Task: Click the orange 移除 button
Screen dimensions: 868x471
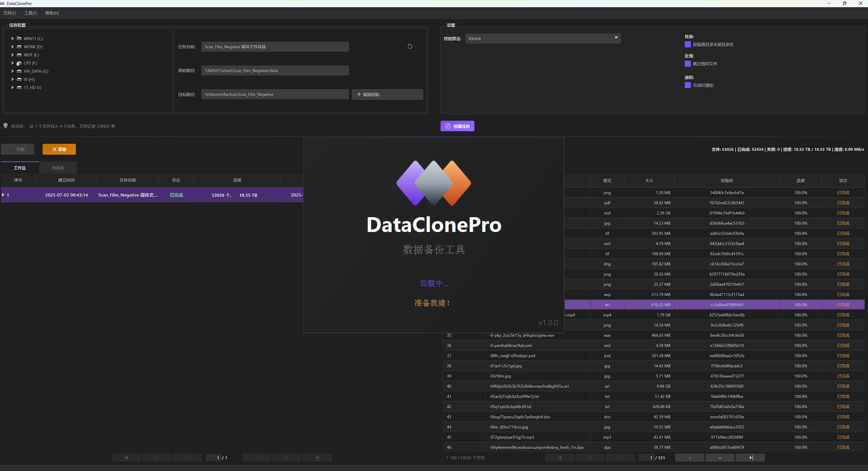Action: click(x=59, y=149)
